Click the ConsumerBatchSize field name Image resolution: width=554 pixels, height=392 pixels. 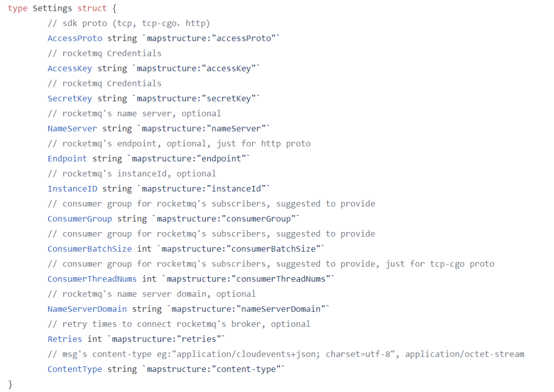point(90,249)
